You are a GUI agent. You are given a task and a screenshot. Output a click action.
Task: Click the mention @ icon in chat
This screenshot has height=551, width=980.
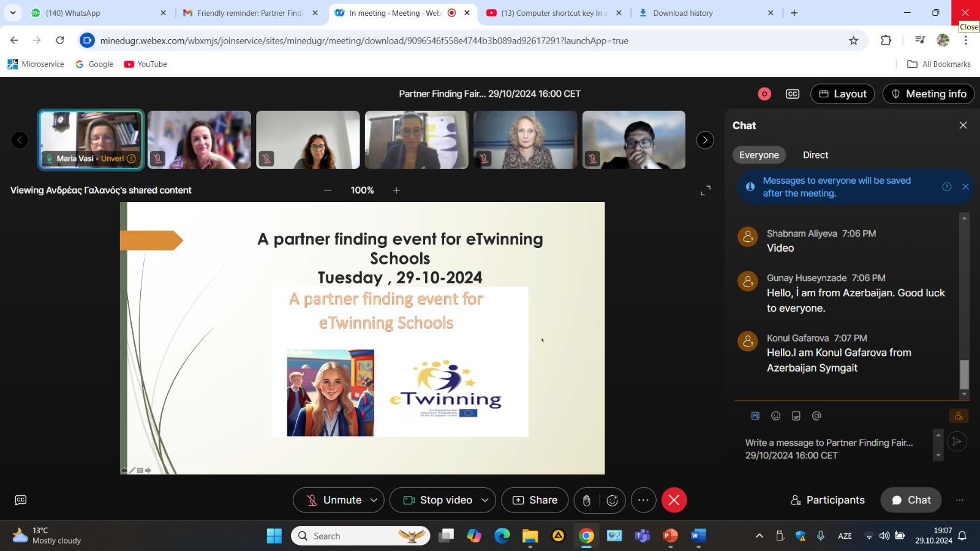(x=816, y=416)
